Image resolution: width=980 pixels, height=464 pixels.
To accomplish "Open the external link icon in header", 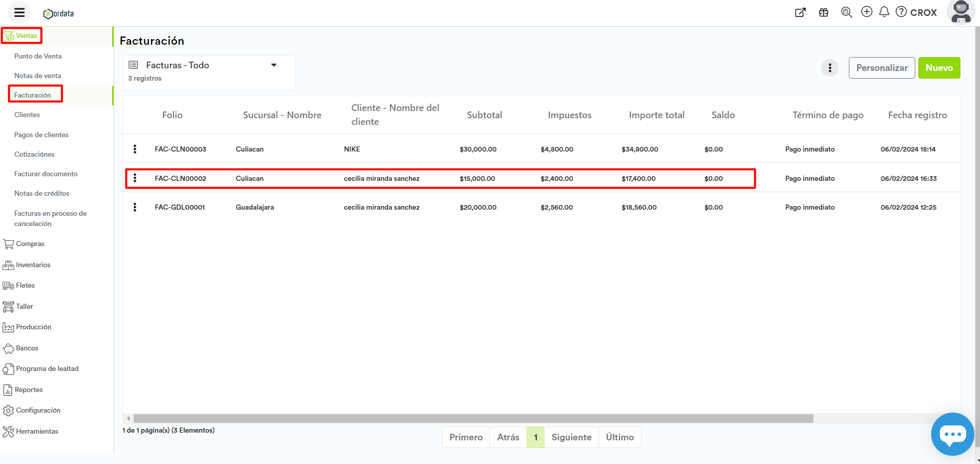I will [x=801, y=12].
